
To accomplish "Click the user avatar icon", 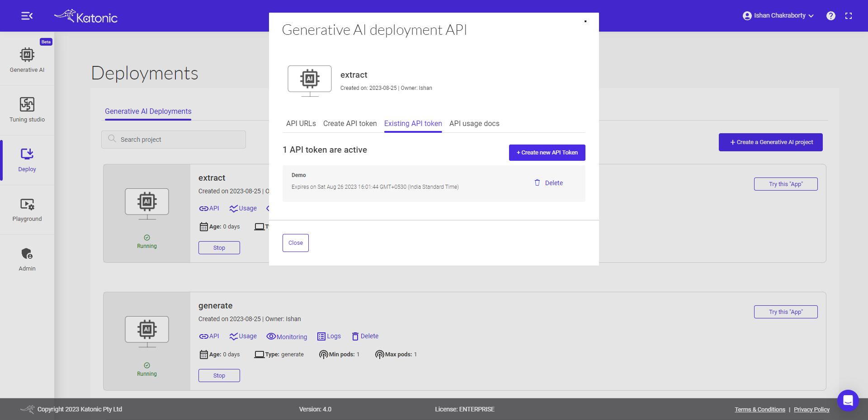I will point(747,16).
